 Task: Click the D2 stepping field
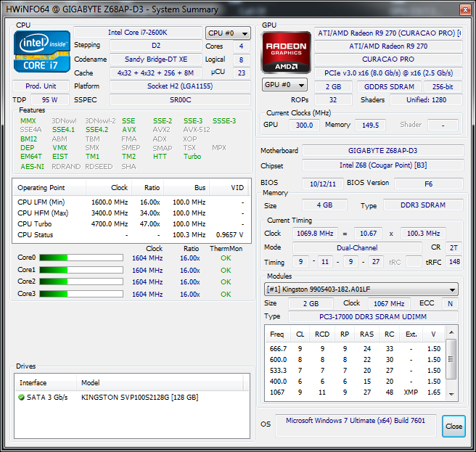[156, 46]
